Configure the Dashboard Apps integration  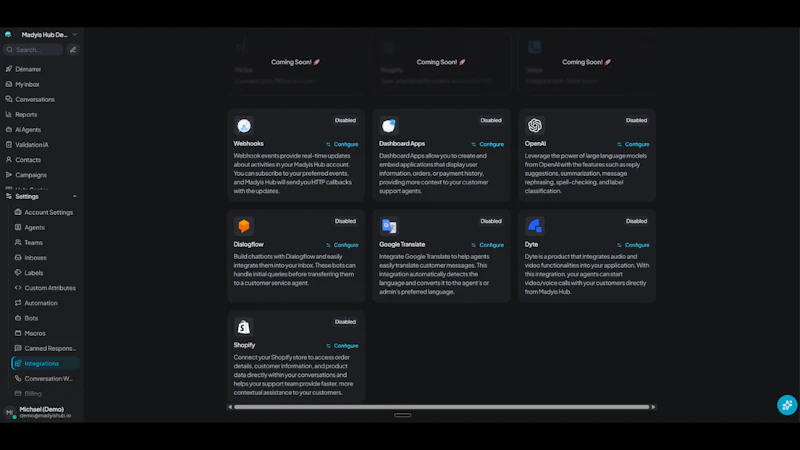pos(487,144)
